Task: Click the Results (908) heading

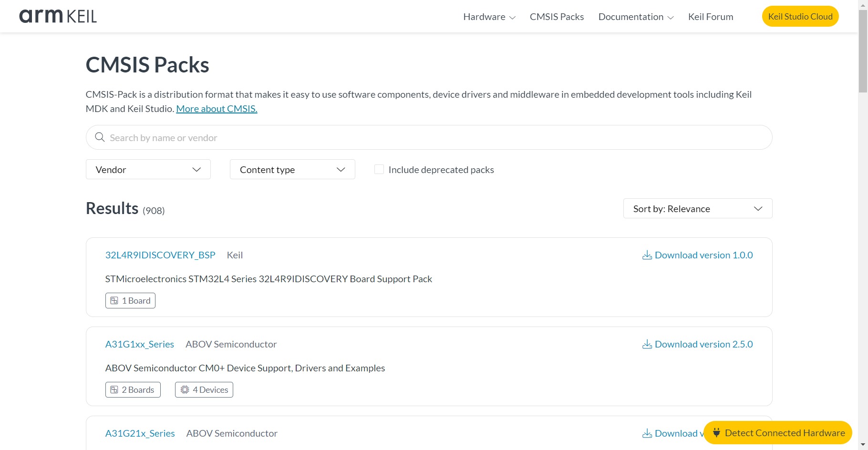Action: pos(125,209)
